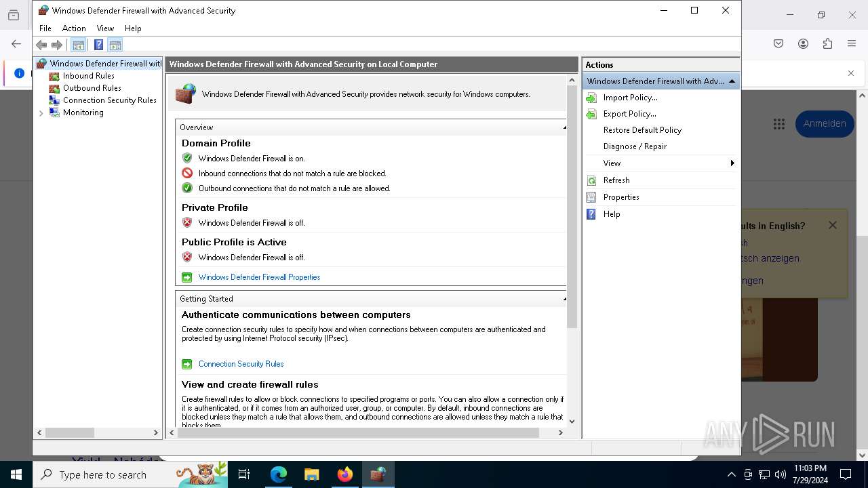Open the Firefox hamburger menu

coord(852,43)
